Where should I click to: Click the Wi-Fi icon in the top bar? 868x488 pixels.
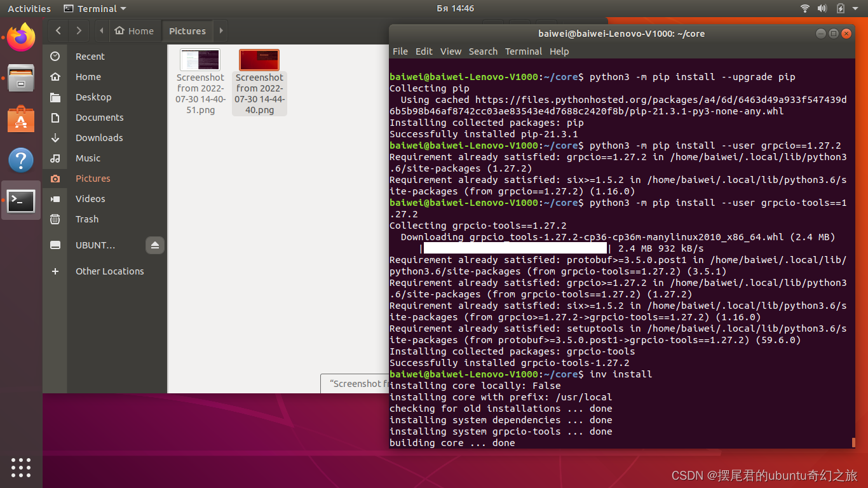804,8
